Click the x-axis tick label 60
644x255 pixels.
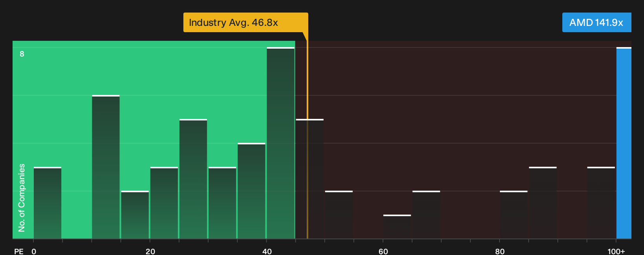[383, 251]
